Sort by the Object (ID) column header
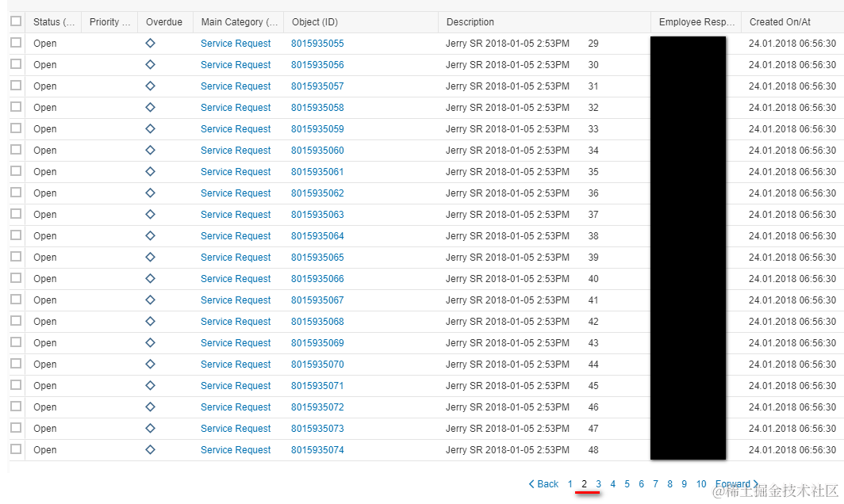844x504 pixels. pos(361,22)
